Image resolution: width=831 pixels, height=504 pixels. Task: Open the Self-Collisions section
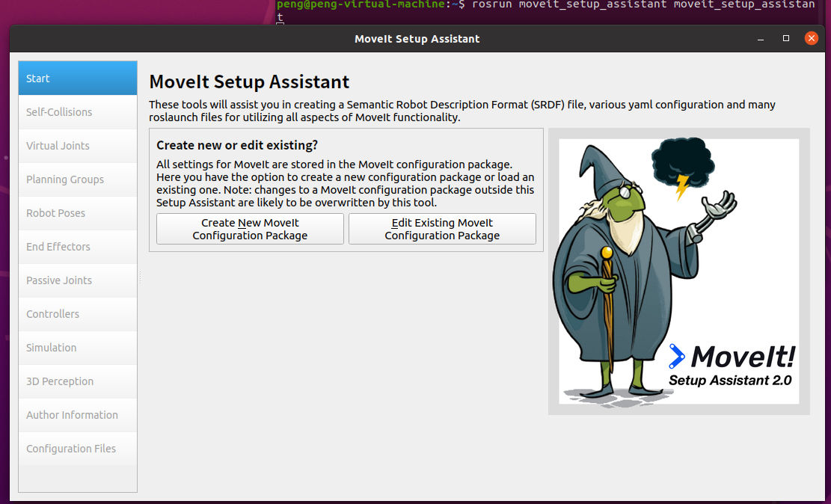click(x=77, y=112)
